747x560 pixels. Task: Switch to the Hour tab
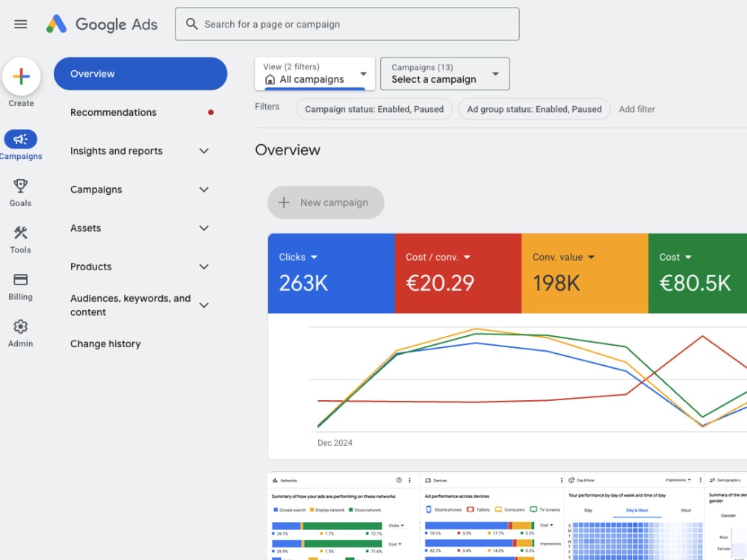(686, 511)
